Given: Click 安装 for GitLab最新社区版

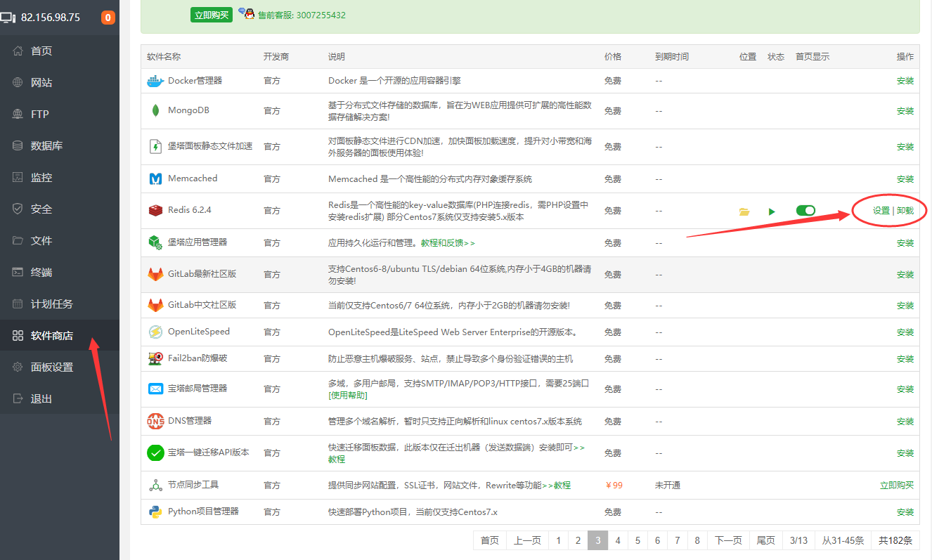Looking at the screenshot, I should tap(905, 275).
